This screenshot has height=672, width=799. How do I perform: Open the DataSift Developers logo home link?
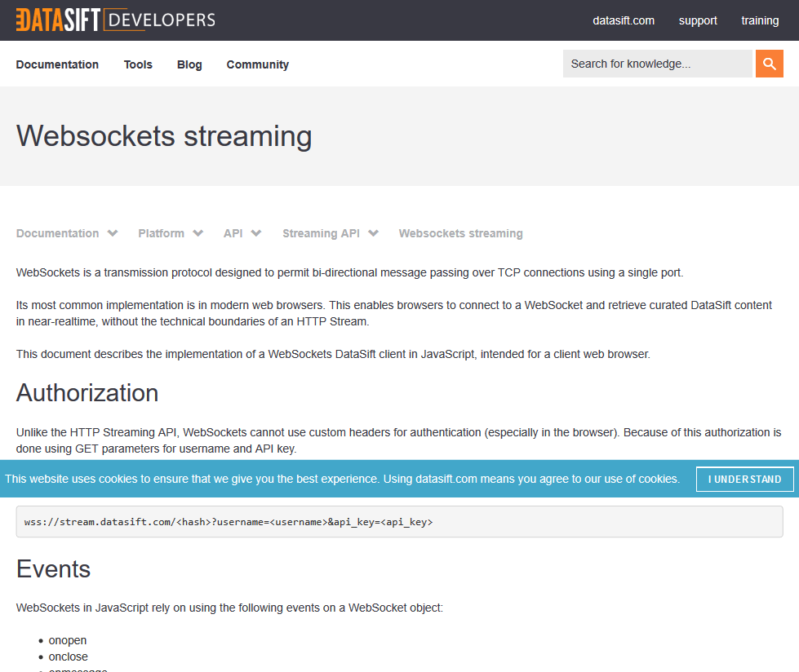click(x=116, y=20)
